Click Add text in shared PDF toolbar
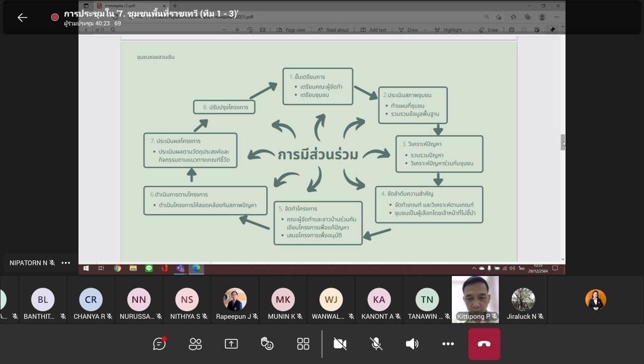 click(x=373, y=30)
